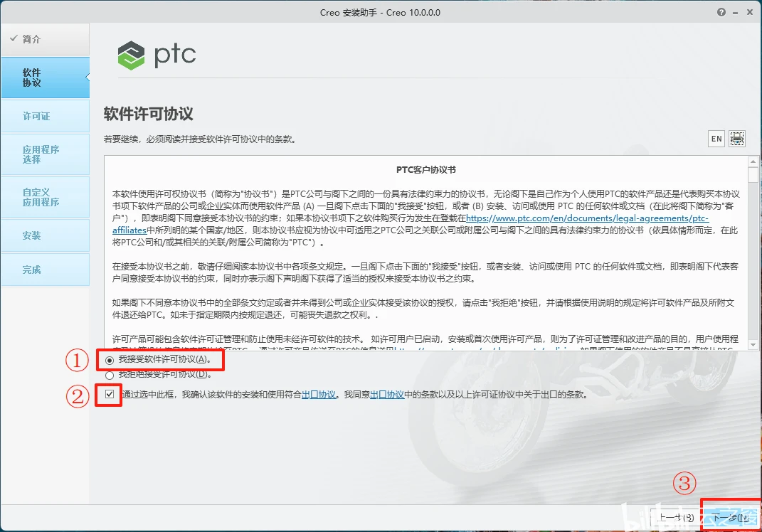Click the 上一步 button

coord(673,518)
